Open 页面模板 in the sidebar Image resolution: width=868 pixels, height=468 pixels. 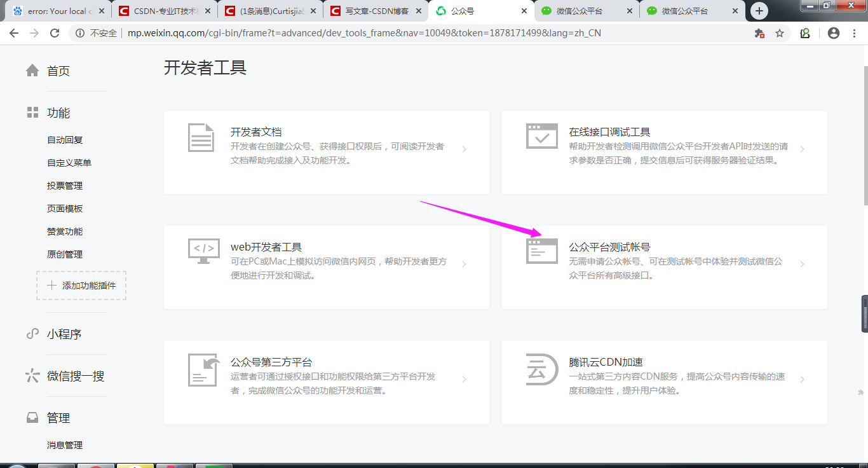click(65, 209)
